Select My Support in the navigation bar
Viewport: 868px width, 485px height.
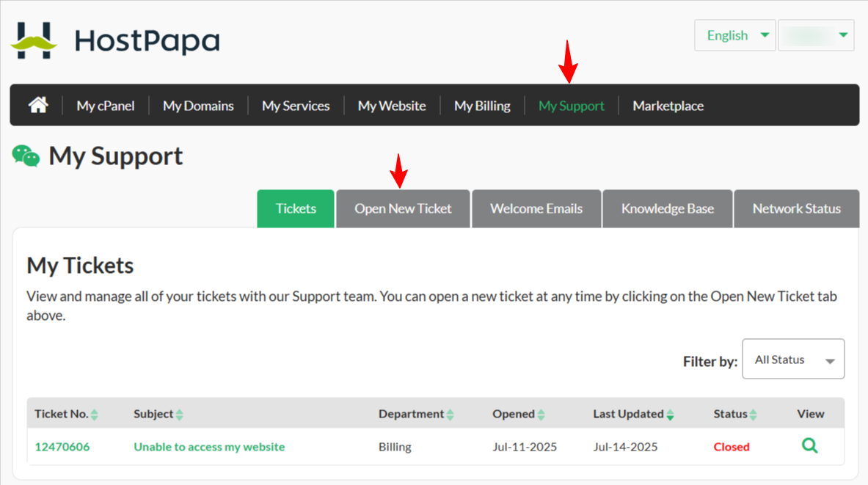coord(572,106)
